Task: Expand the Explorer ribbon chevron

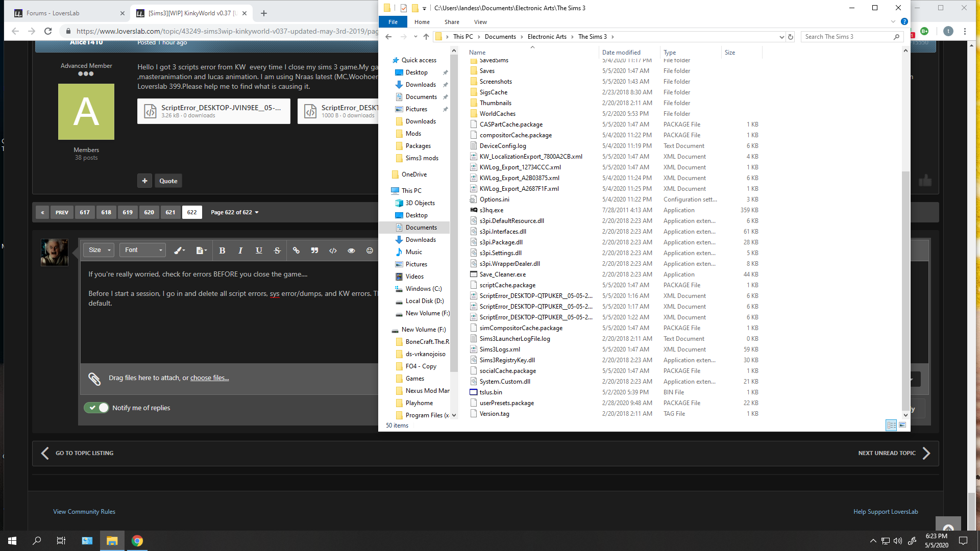Action: coord(893,22)
